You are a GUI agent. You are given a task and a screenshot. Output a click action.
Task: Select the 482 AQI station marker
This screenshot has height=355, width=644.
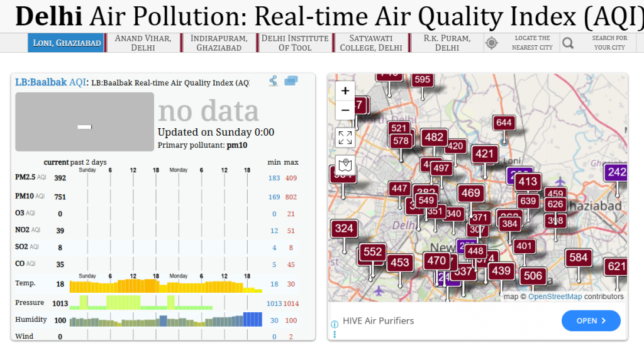[434, 137]
